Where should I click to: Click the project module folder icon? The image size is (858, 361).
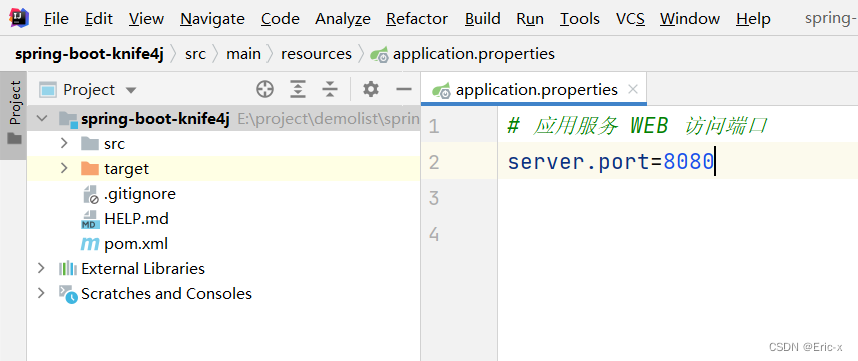pyautogui.click(x=68, y=119)
